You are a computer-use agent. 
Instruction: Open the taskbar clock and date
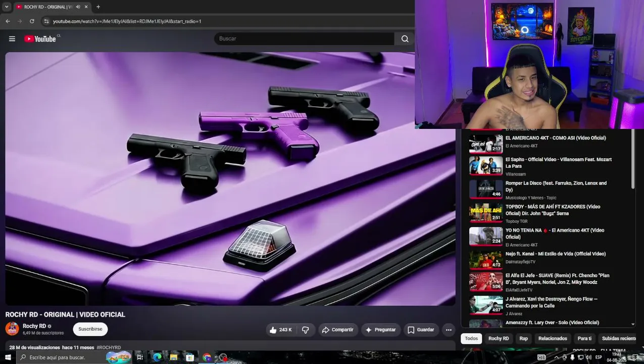click(x=617, y=357)
